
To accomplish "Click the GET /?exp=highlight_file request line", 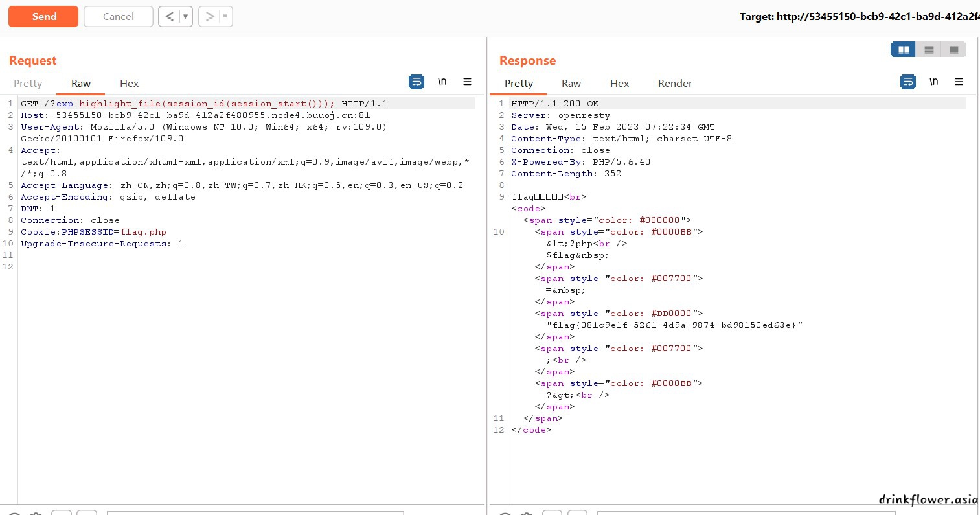I will [204, 103].
